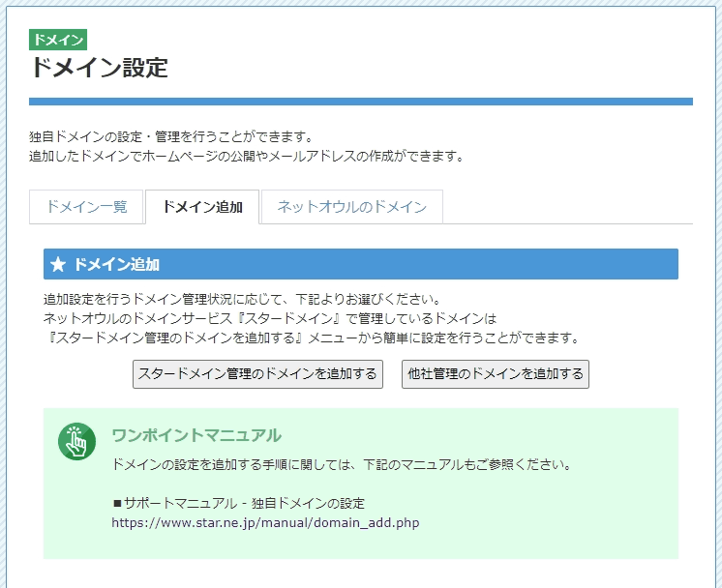Open the ネットオウルのドメイン tab

[351, 207]
